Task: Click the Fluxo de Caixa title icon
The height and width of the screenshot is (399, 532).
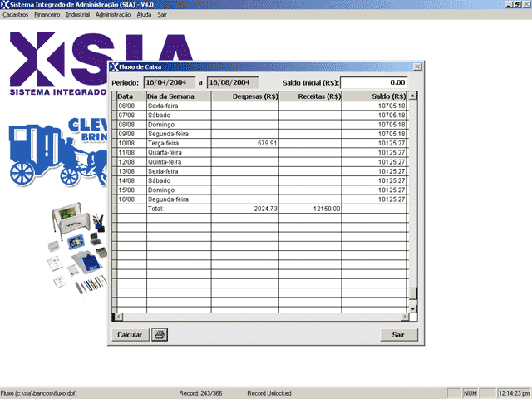Action: pos(114,66)
